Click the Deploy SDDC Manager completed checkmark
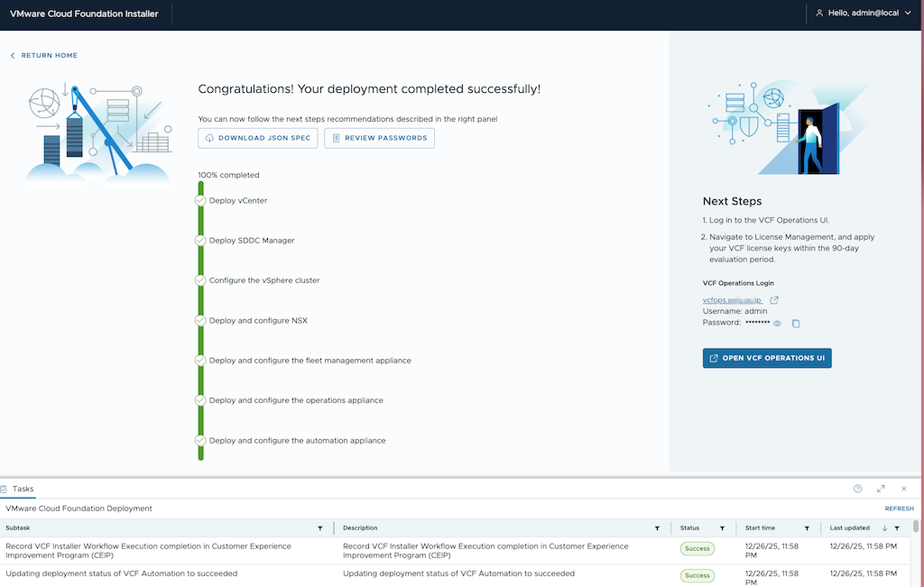The image size is (924, 587). point(200,241)
